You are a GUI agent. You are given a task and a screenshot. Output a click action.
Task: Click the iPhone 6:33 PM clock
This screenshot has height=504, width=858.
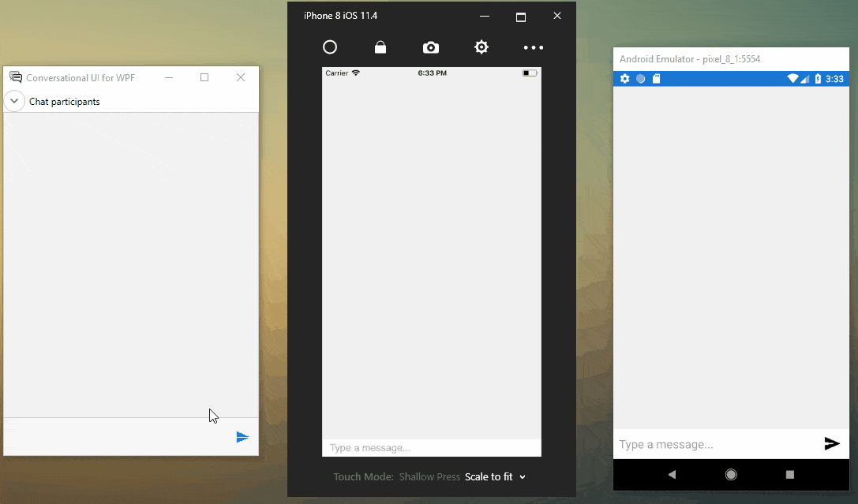point(433,73)
